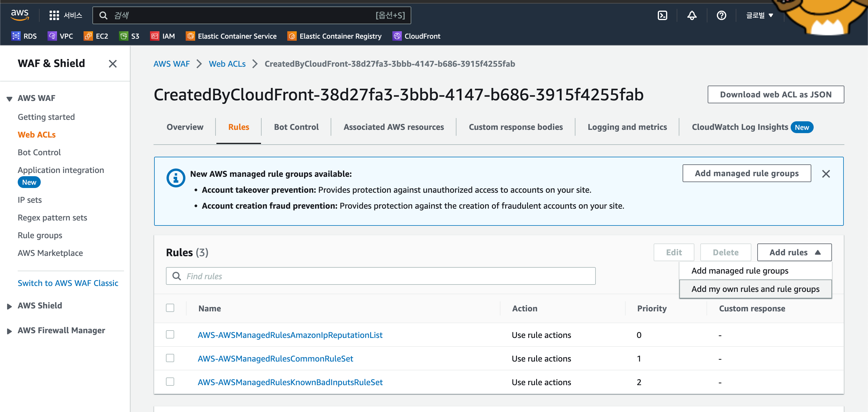This screenshot has width=868, height=412.
Task: Choose Add my own rules and rule groups
Action: 755,289
